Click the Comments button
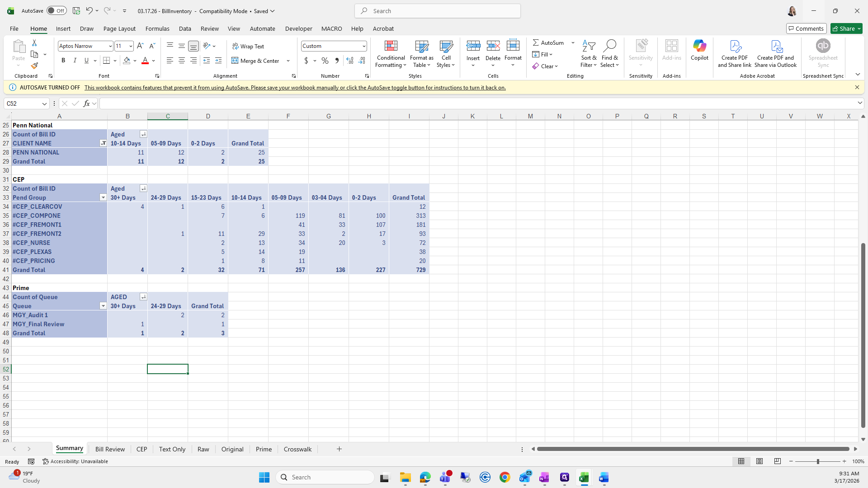The image size is (868, 488). coord(806,28)
